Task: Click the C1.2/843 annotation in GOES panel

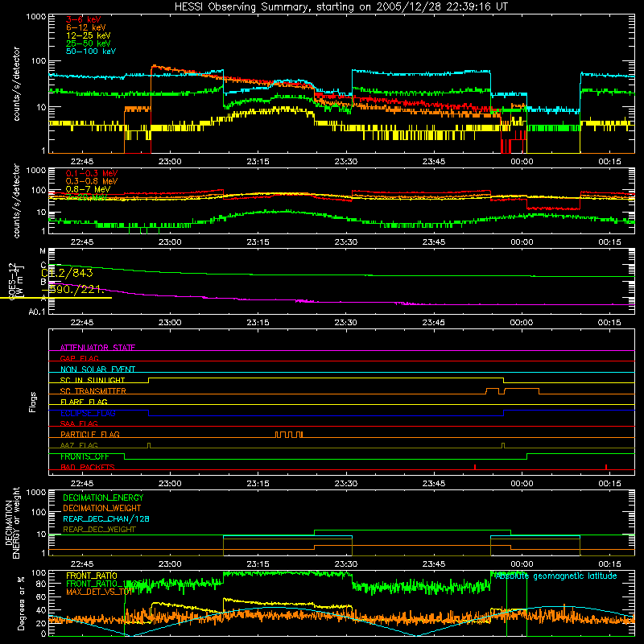Action: coord(68,273)
